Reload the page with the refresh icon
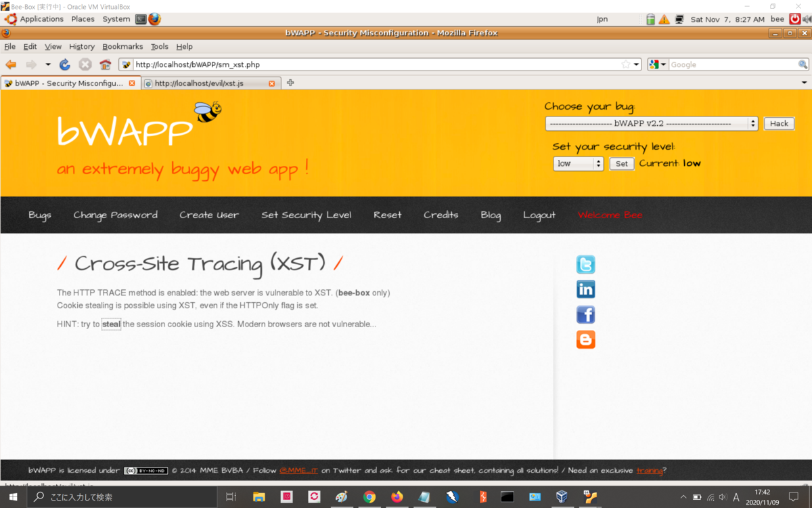Viewport: 812px width, 508px height. tap(65, 64)
